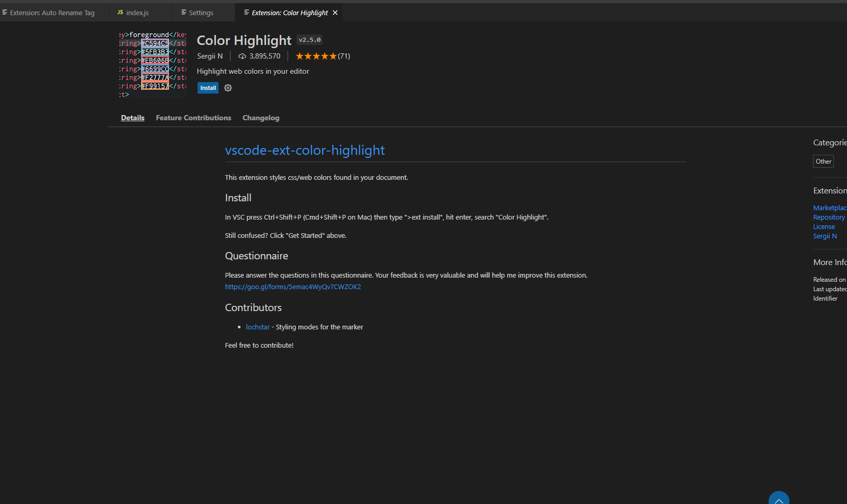
Task: Click the 'Last updated' info row
Action: (830, 289)
